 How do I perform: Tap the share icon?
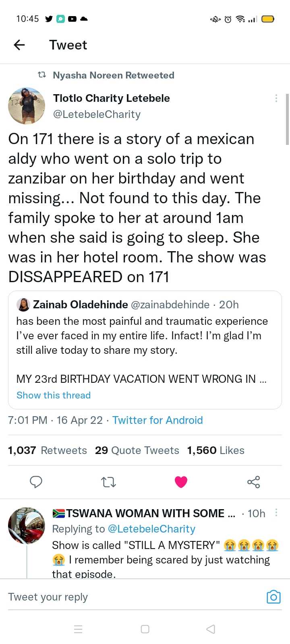253,482
